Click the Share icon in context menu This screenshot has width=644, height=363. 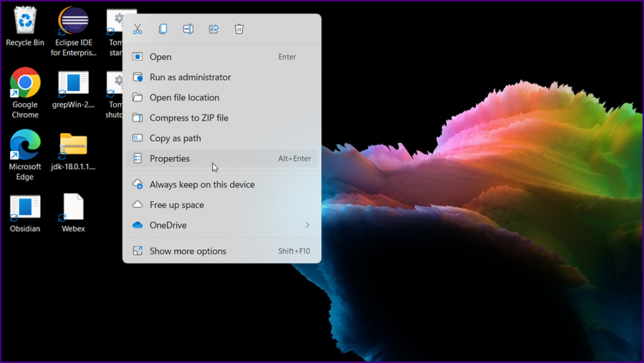click(213, 29)
